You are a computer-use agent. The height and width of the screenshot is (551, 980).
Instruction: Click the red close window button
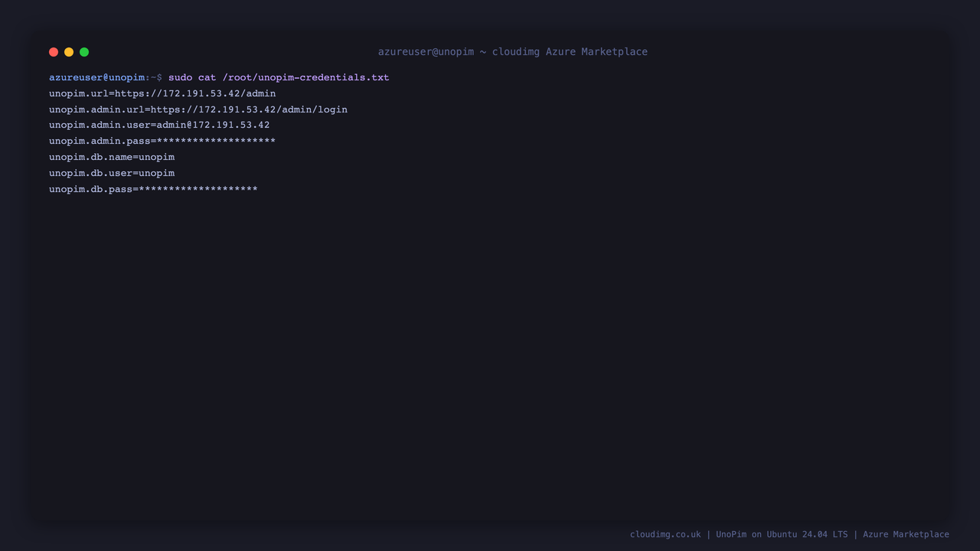(54, 52)
